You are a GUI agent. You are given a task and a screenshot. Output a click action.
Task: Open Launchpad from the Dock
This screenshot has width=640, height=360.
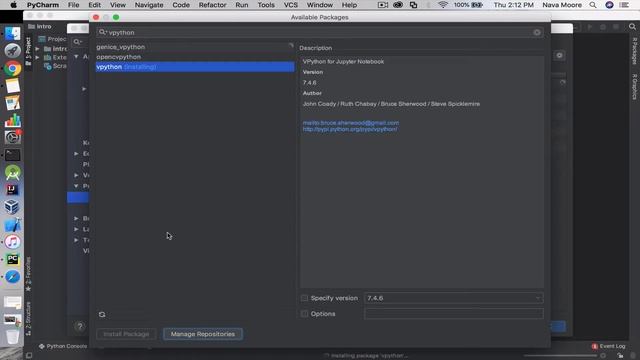[x=12, y=51]
